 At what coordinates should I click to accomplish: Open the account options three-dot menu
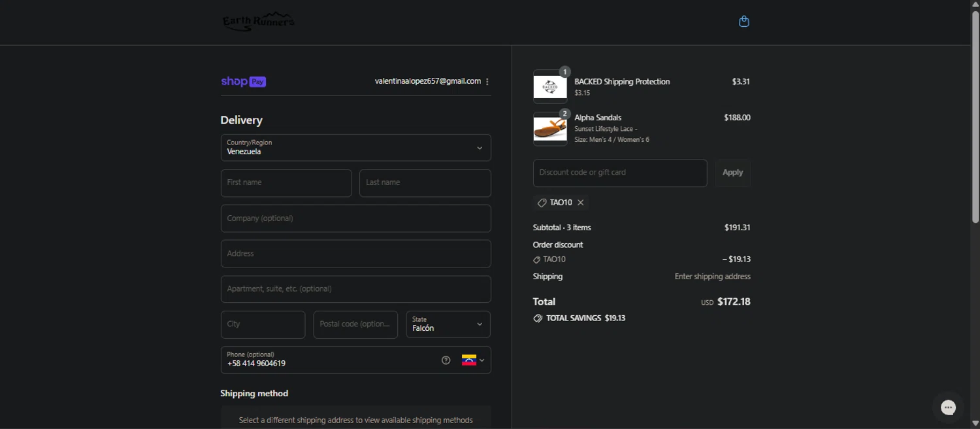(487, 82)
